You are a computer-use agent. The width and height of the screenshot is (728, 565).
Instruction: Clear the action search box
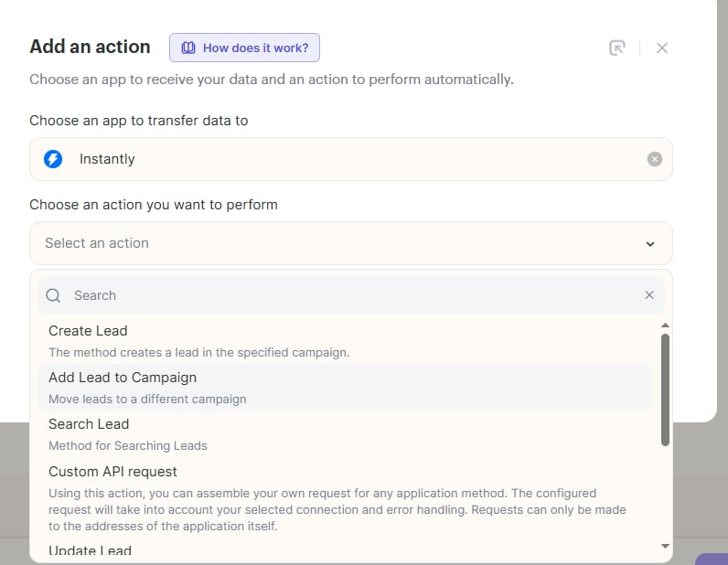[649, 294]
